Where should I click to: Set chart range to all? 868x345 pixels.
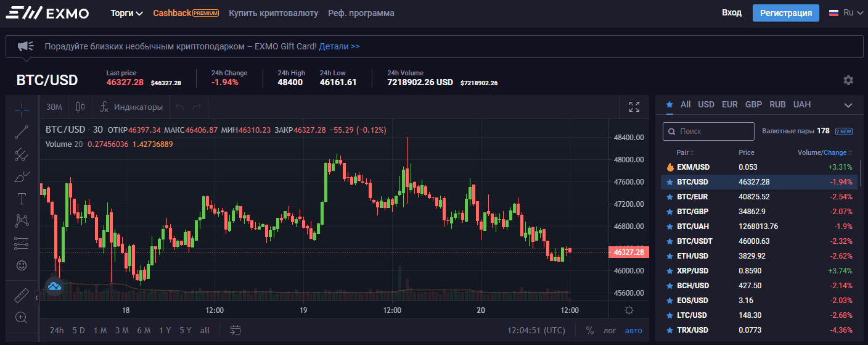[x=205, y=330]
